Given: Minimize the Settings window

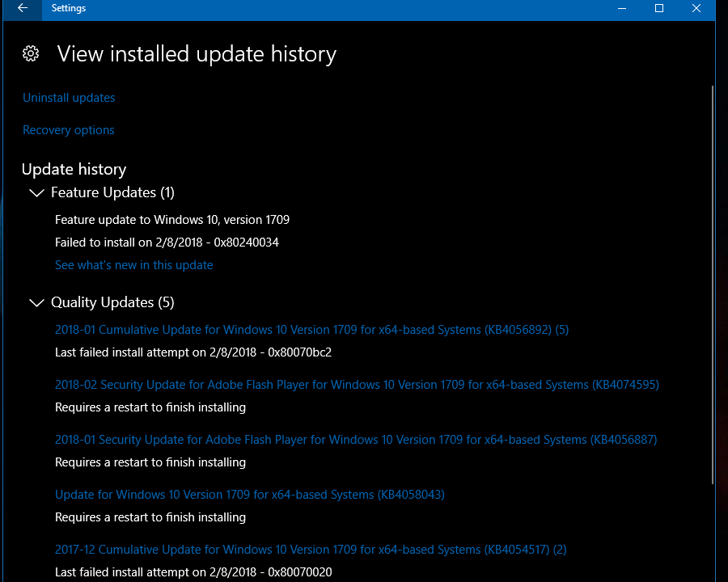Looking at the screenshot, I should [621, 9].
